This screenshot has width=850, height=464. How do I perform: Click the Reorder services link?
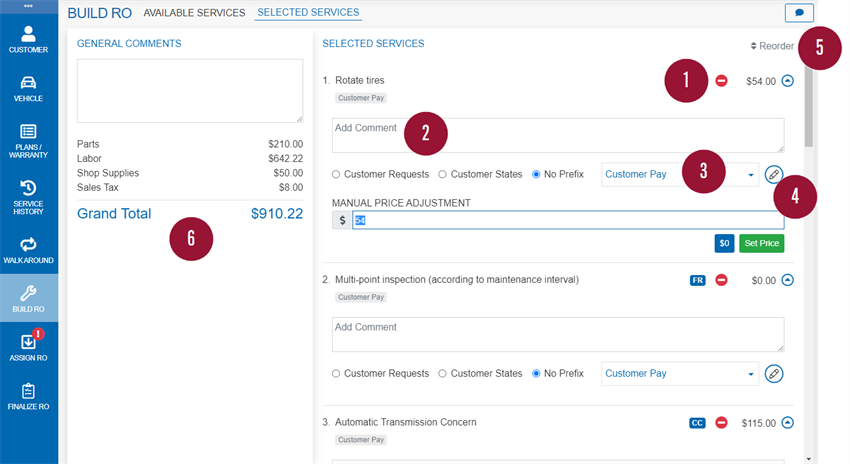[x=772, y=46]
